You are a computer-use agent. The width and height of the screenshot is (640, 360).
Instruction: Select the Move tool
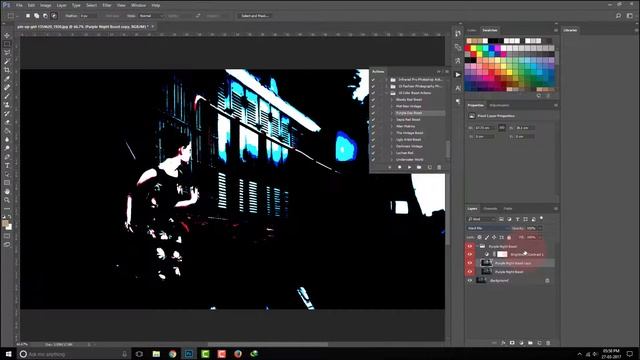7,35
